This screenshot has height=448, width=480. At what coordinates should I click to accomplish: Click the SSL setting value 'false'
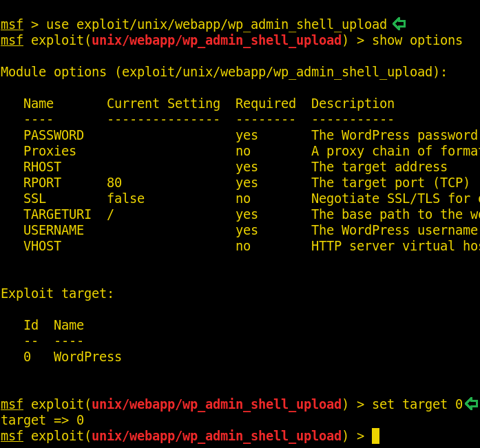[125, 199]
